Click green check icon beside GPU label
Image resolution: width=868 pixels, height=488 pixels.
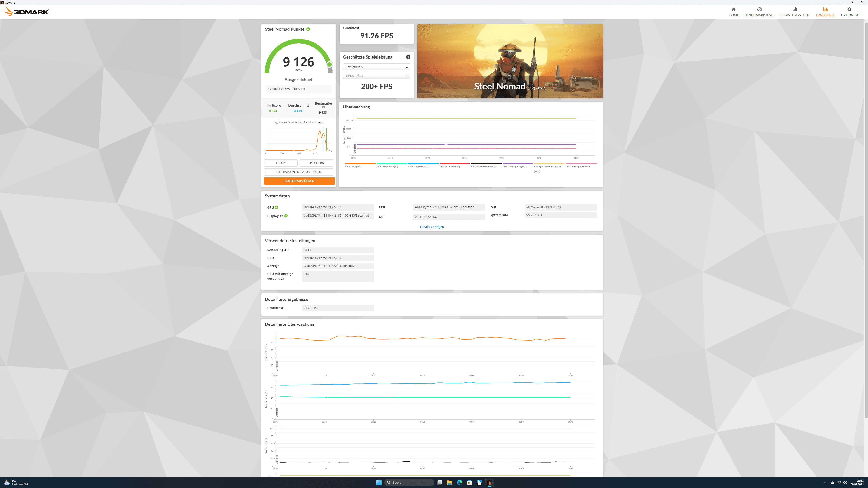click(x=276, y=207)
